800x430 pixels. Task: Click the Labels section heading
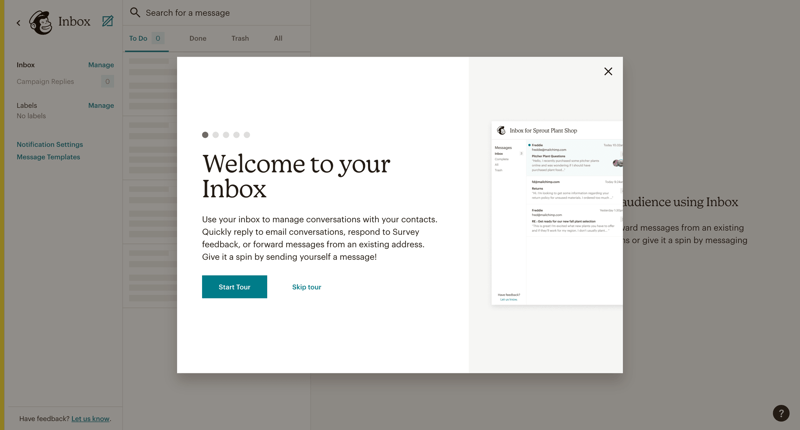(27, 106)
